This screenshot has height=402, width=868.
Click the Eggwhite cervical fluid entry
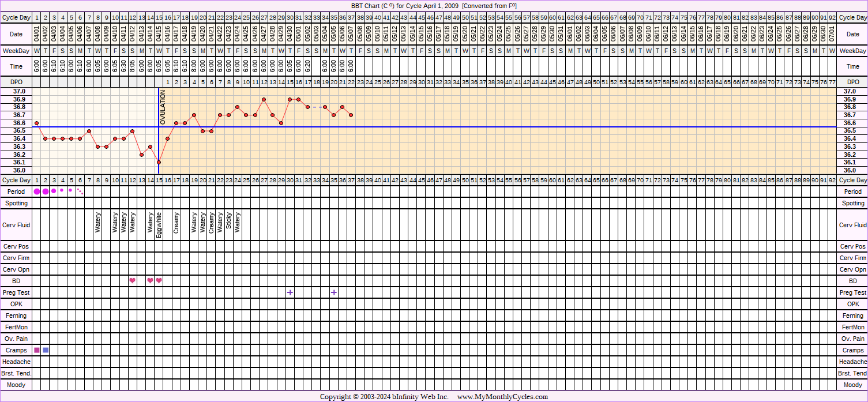click(x=159, y=225)
